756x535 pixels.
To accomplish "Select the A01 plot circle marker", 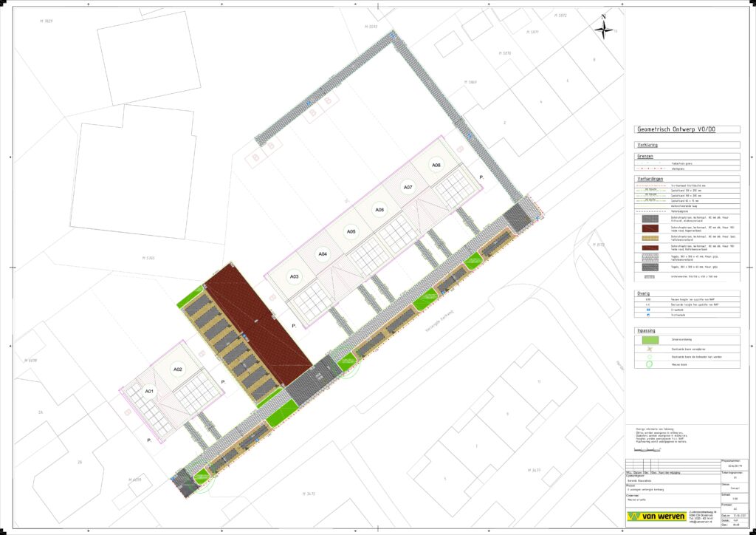I will tap(149, 391).
